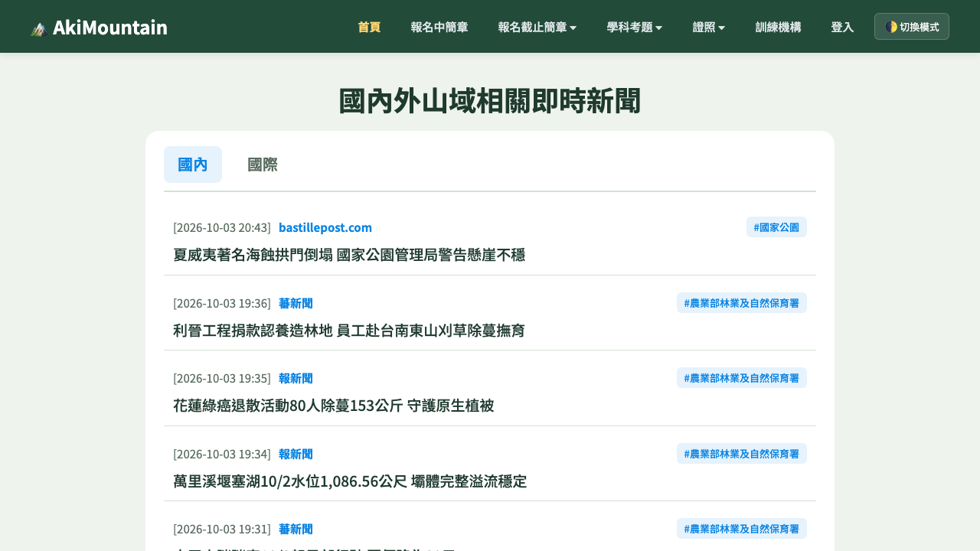The height and width of the screenshot is (551, 980).
Task: Switch to the 國際 news tab
Action: pos(263,165)
